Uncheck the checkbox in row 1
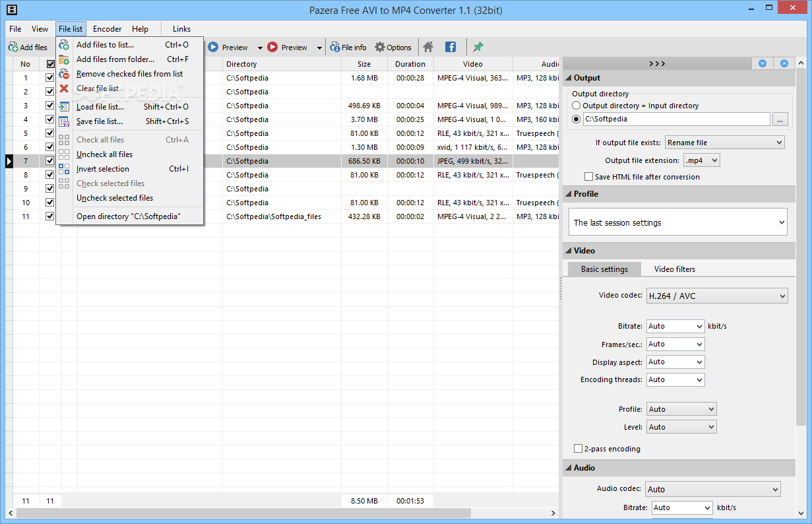Image resolution: width=812 pixels, height=524 pixels. (x=50, y=78)
